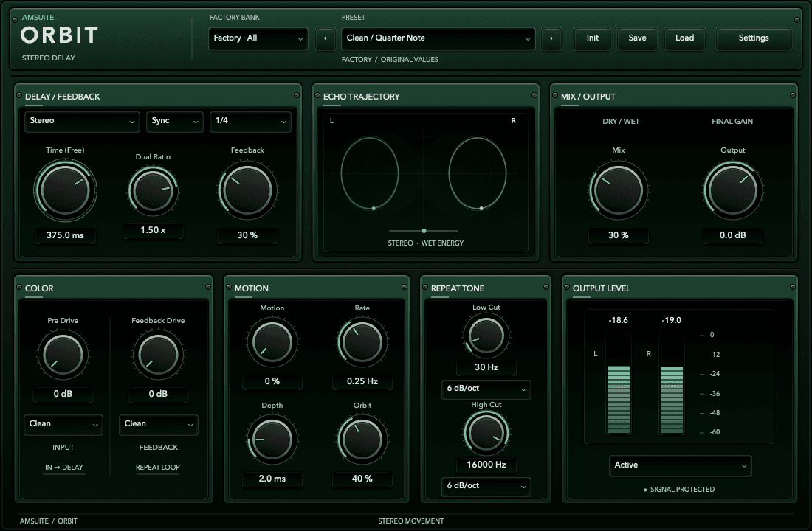Click the 375.0 ms time value field
812x531 pixels.
coord(65,235)
